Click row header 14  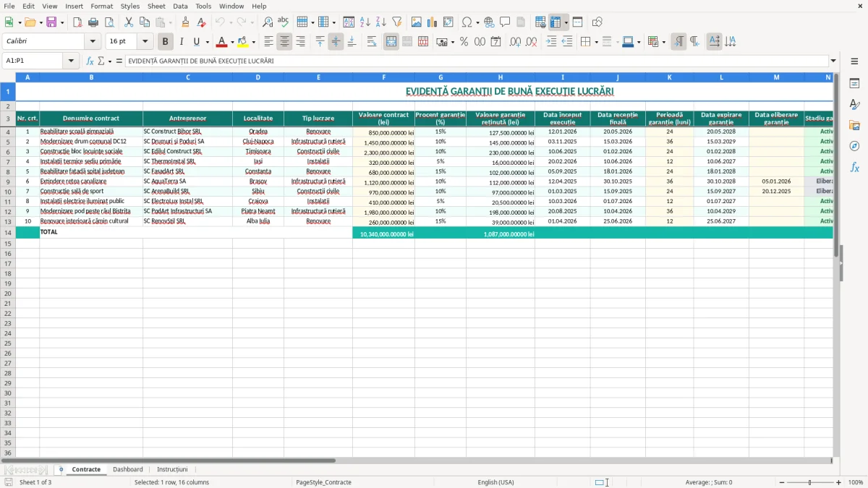coord(8,233)
